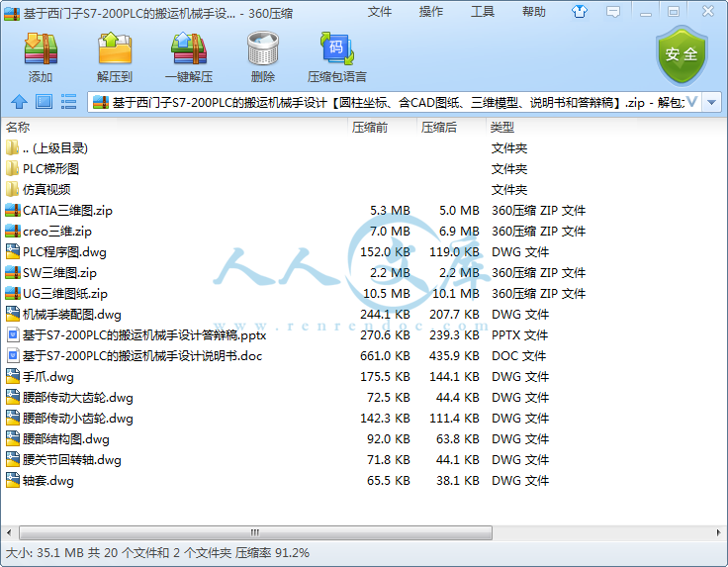Select CATIA三维图.zip file
Viewport: 728px width, 567px height.
pos(67,211)
